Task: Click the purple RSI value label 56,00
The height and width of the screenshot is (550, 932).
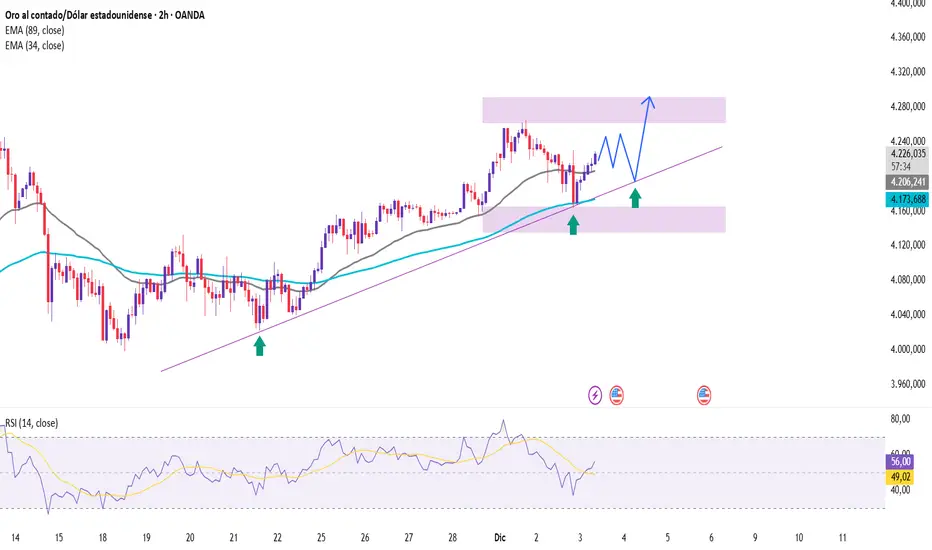Action: (x=900, y=461)
